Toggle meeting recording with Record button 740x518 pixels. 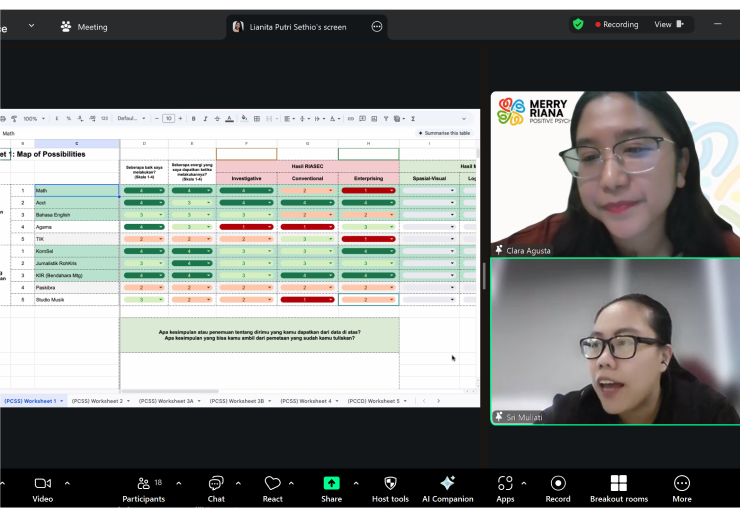558,484
